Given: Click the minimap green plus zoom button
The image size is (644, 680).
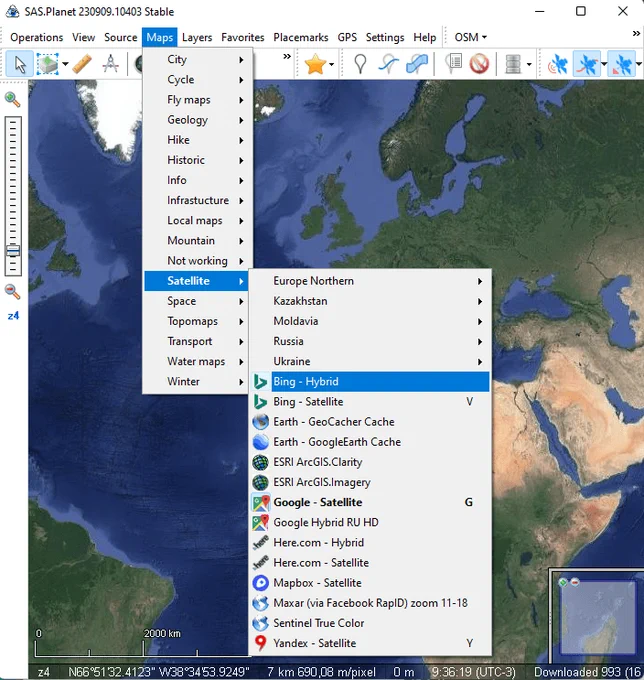Looking at the screenshot, I should click(563, 582).
